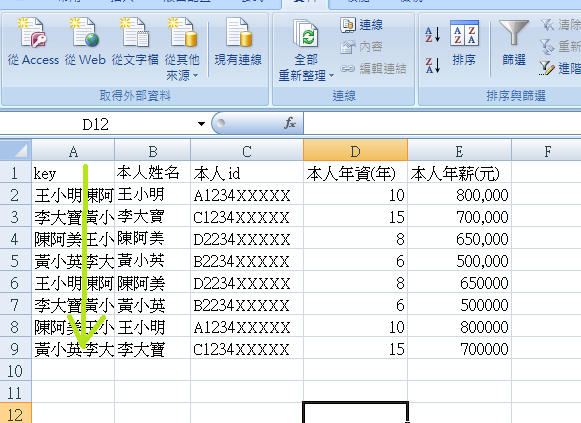The width and height of the screenshot is (581, 423).
Task: Select row 1 header
Action: [x=16, y=173]
